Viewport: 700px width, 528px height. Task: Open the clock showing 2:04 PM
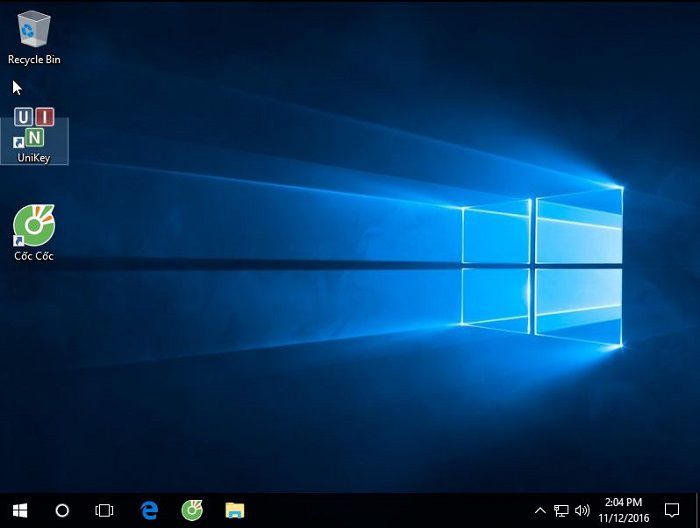point(624,511)
